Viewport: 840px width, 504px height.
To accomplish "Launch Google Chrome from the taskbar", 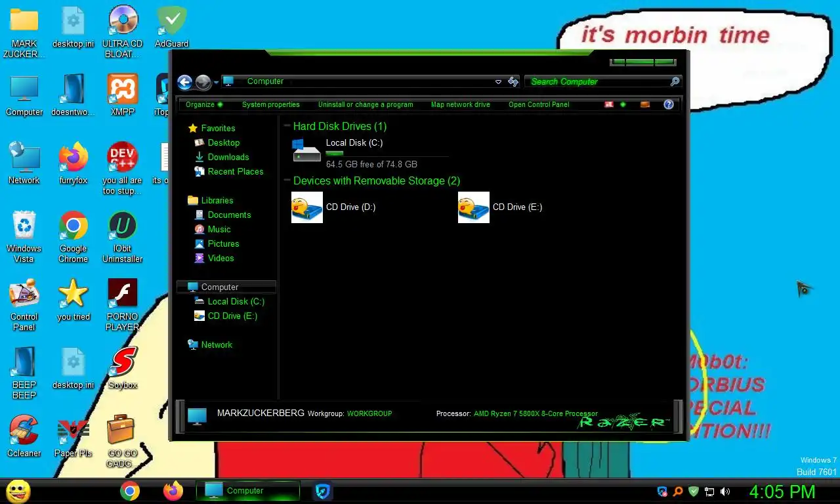I will 130,491.
